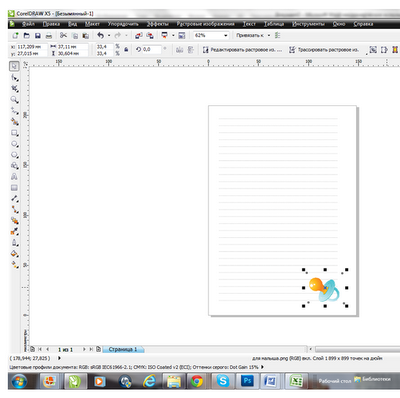
Task: Open the undo history dropdown arrow
Action: [x=109, y=35]
